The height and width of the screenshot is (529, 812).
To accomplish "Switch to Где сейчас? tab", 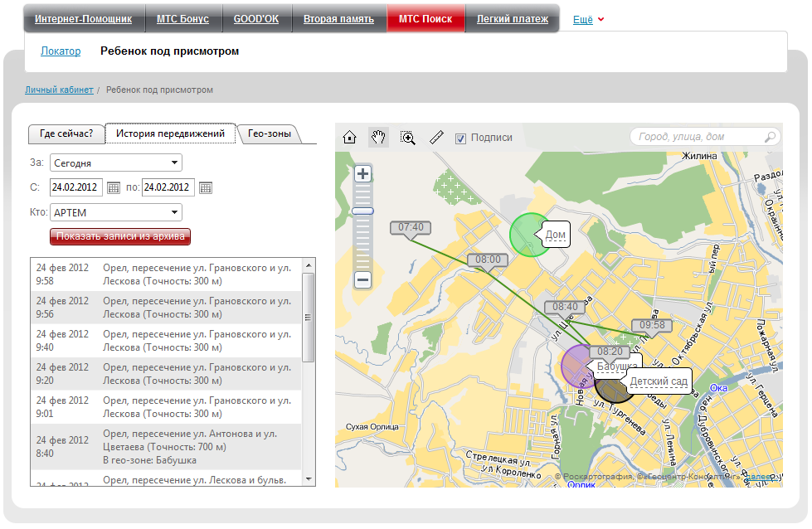I will pyautogui.click(x=66, y=133).
